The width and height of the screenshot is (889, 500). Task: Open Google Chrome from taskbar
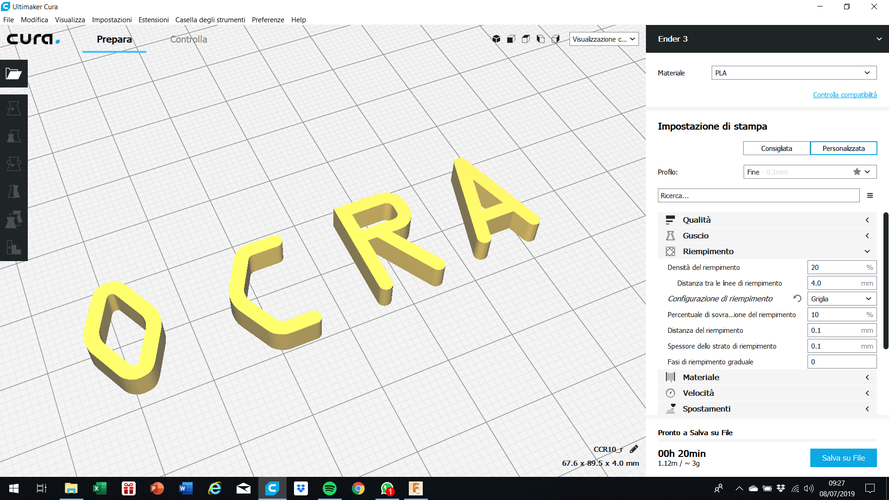(x=358, y=488)
